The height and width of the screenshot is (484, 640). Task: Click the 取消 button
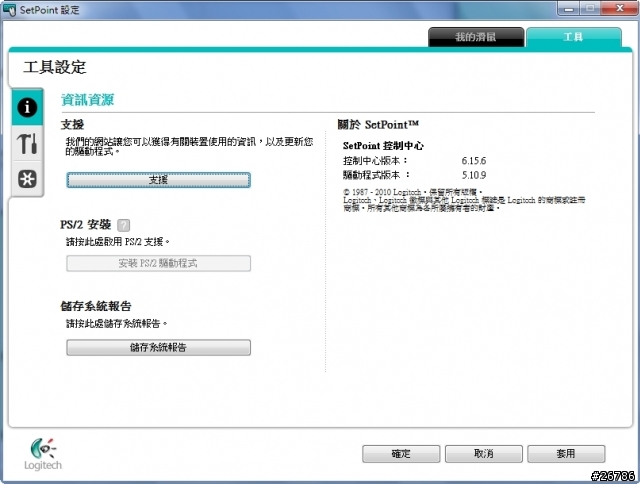tap(484, 454)
